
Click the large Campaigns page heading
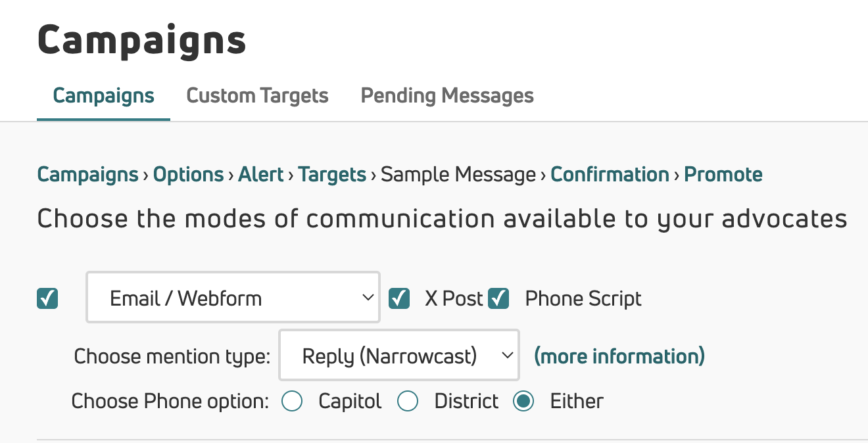click(142, 40)
